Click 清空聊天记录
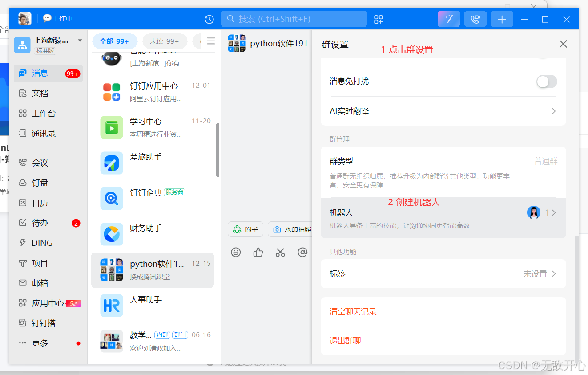Image resolution: width=588 pixels, height=375 pixels. coord(353,312)
